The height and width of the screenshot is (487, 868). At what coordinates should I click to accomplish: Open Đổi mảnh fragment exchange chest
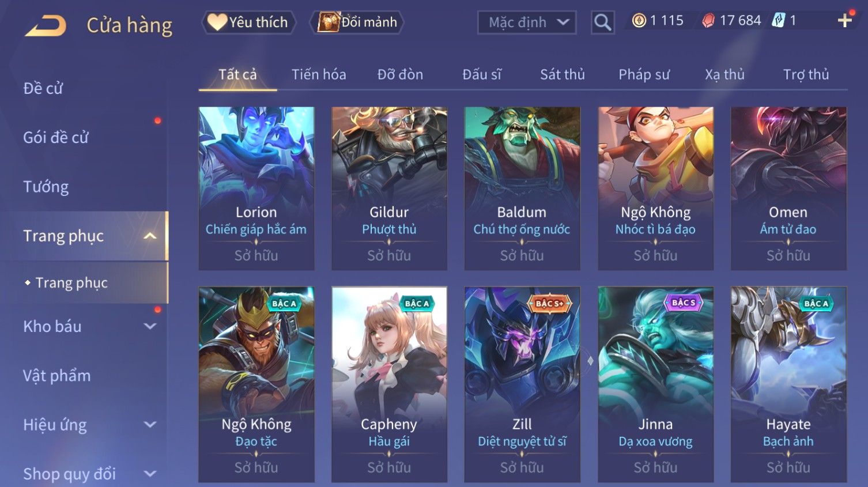pos(357,22)
